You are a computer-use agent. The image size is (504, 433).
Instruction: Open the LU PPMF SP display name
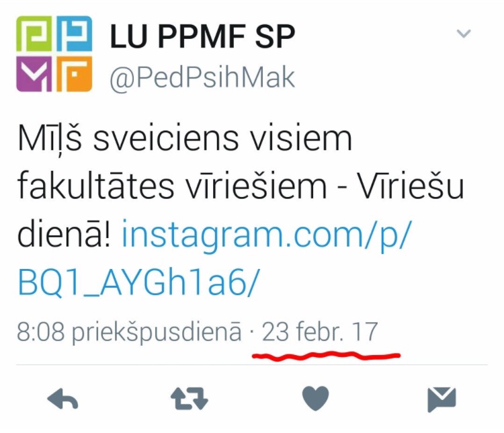(202, 36)
